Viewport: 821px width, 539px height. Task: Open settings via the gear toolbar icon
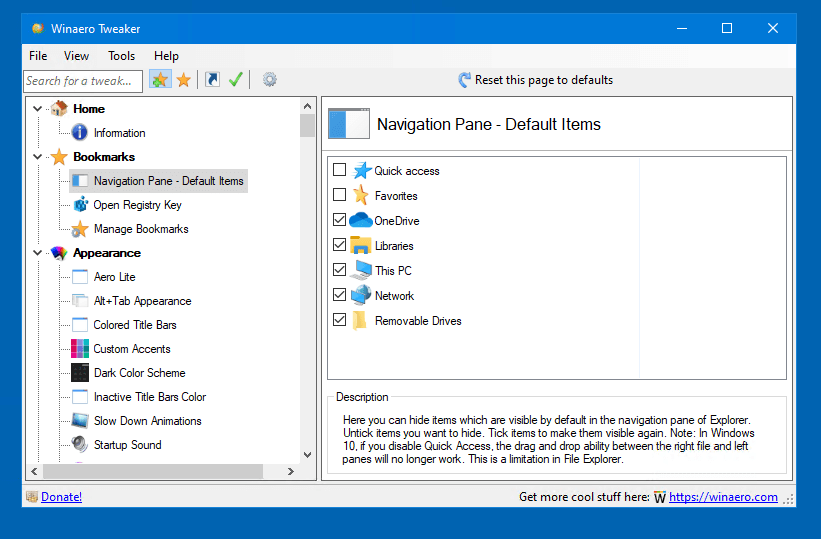tap(270, 80)
